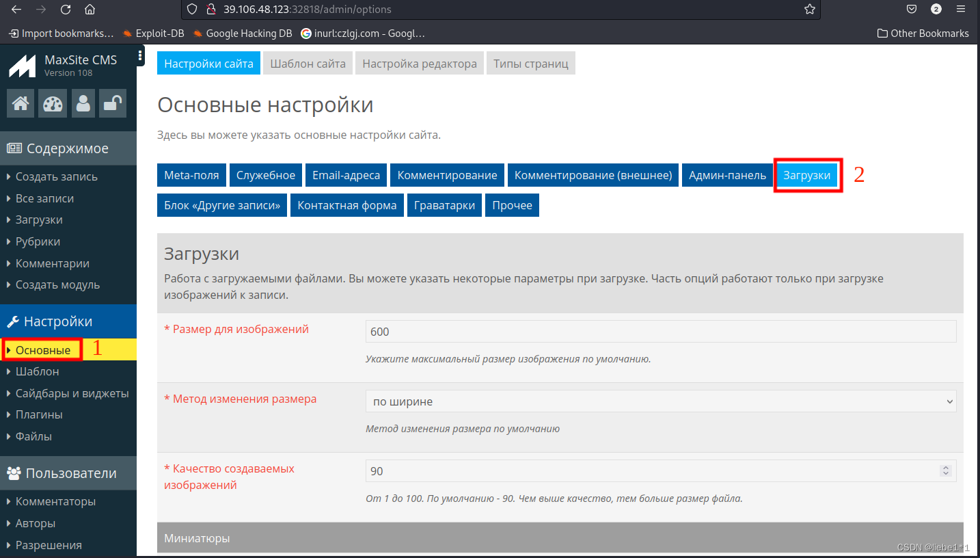Click the Миниатюры section header
The height and width of the screenshot is (558, 980).
click(x=560, y=537)
